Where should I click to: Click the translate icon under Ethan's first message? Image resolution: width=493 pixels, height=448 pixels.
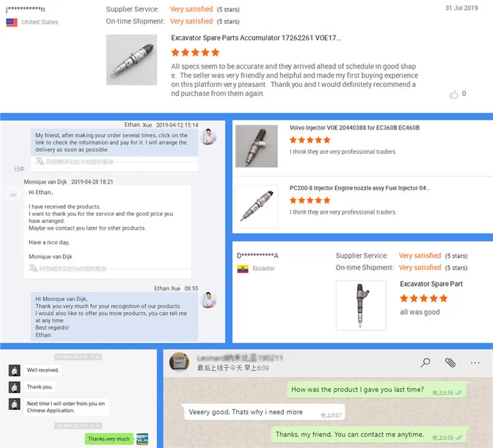39,161
